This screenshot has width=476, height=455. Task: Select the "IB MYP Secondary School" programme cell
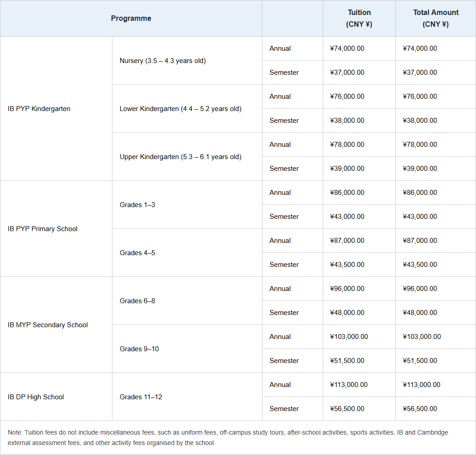pyautogui.click(x=56, y=325)
